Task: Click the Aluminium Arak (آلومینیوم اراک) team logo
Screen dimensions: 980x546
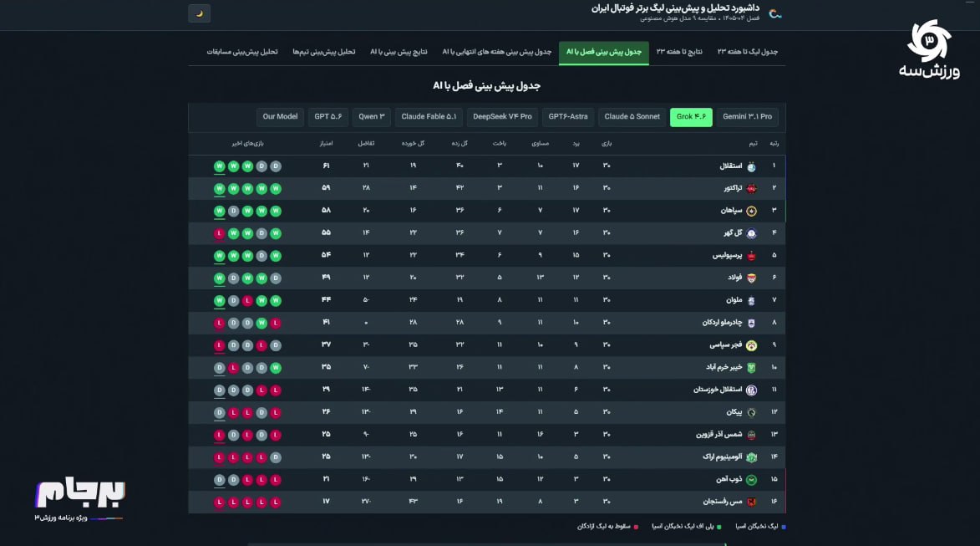Action: [751, 457]
